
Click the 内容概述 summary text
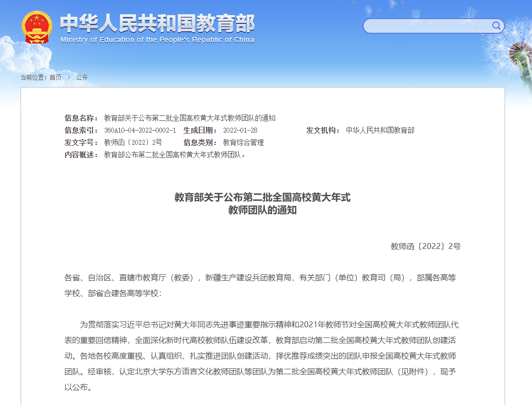pos(175,155)
